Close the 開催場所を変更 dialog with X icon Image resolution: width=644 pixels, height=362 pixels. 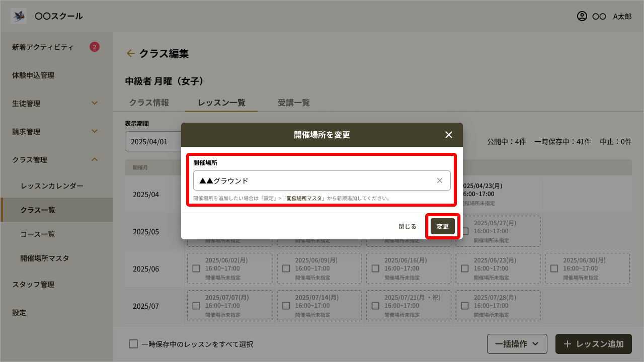[x=449, y=135]
